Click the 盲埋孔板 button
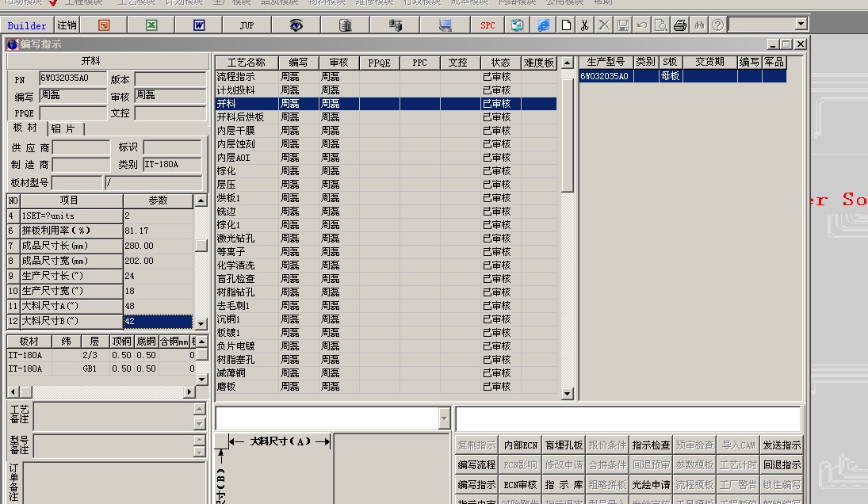Viewport: 868px width, 504px height. pyautogui.click(x=564, y=445)
